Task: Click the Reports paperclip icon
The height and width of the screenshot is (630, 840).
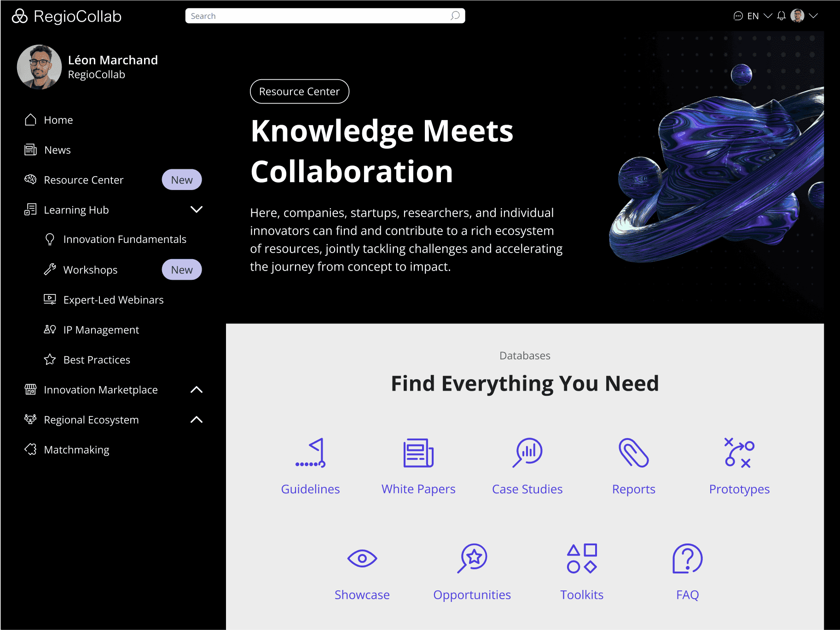Action: pos(634,453)
